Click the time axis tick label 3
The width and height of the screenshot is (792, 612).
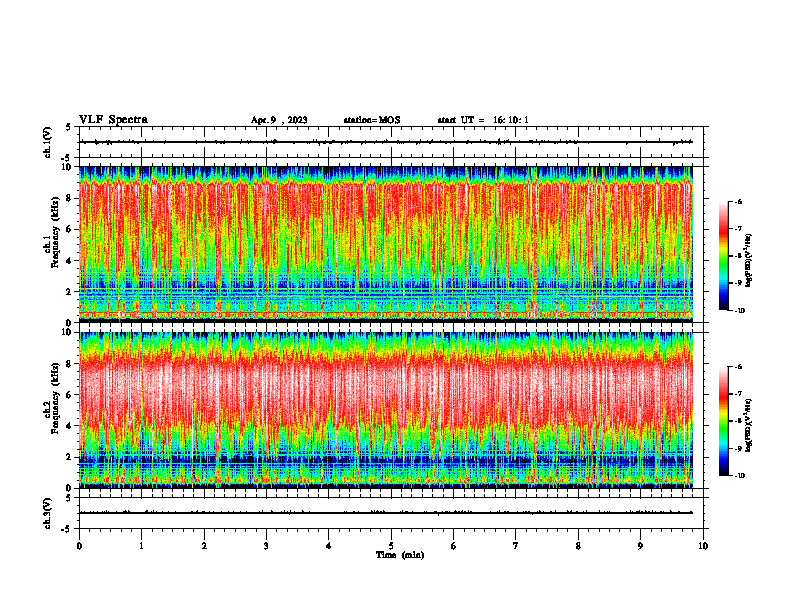pos(266,546)
